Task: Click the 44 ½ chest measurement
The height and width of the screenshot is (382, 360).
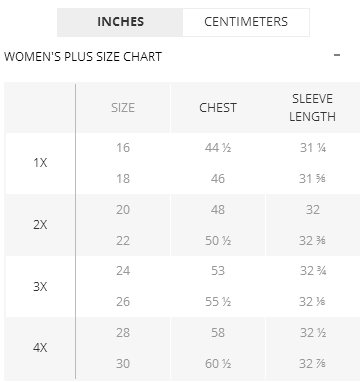Action: coord(218,147)
